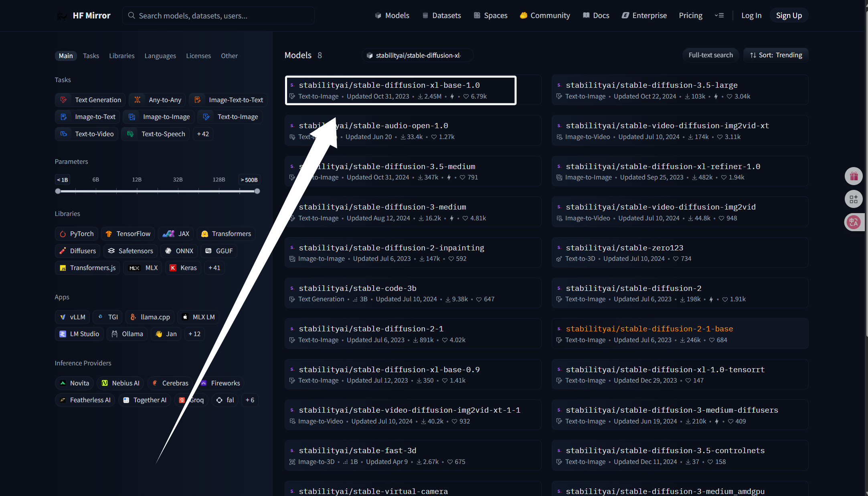The image size is (868, 496).
Task: Select the Keras library filter
Action: (183, 268)
